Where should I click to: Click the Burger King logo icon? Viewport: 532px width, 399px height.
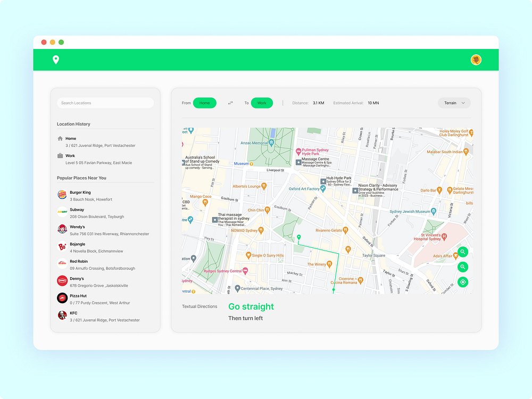pos(61,195)
